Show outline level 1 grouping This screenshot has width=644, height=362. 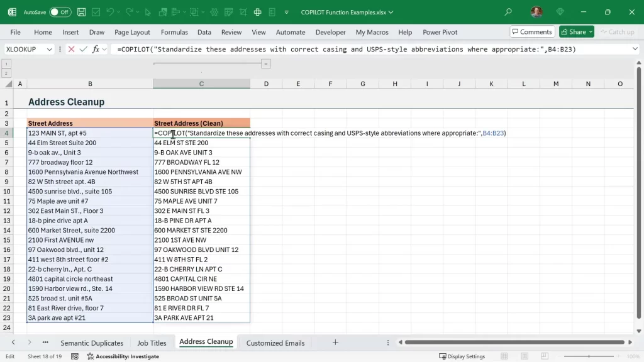coord(7,63)
